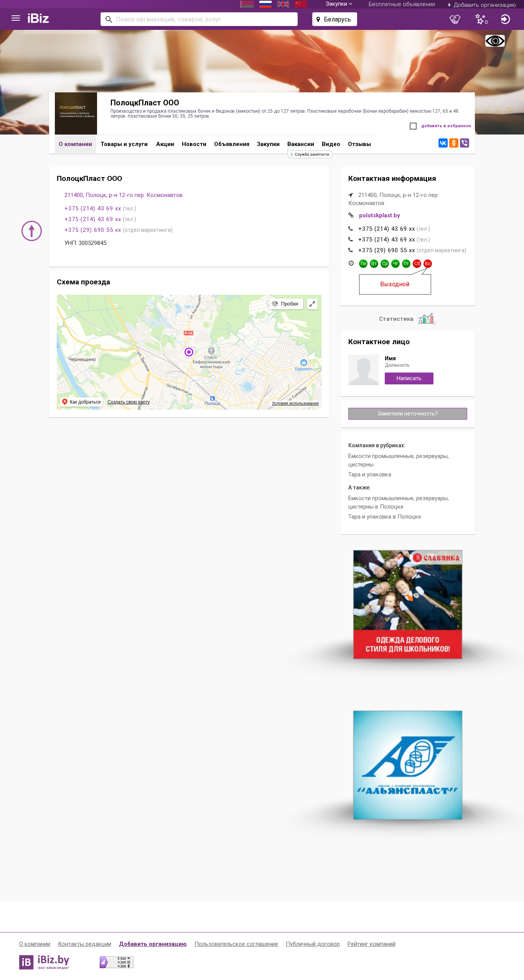This screenshot has height=980, width=524.
Task: Switch to Товары и услуги tab
Action: 124,144
